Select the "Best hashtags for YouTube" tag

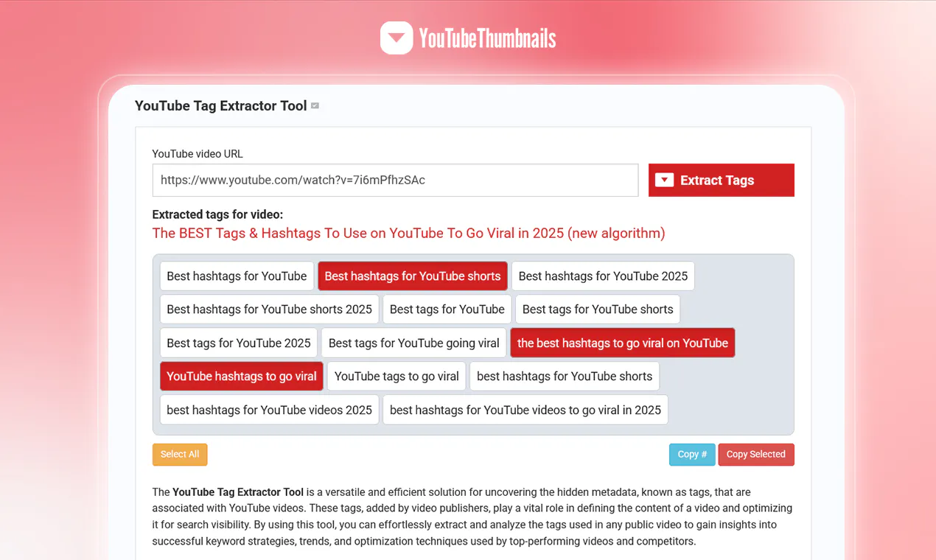tap(237, 276)
